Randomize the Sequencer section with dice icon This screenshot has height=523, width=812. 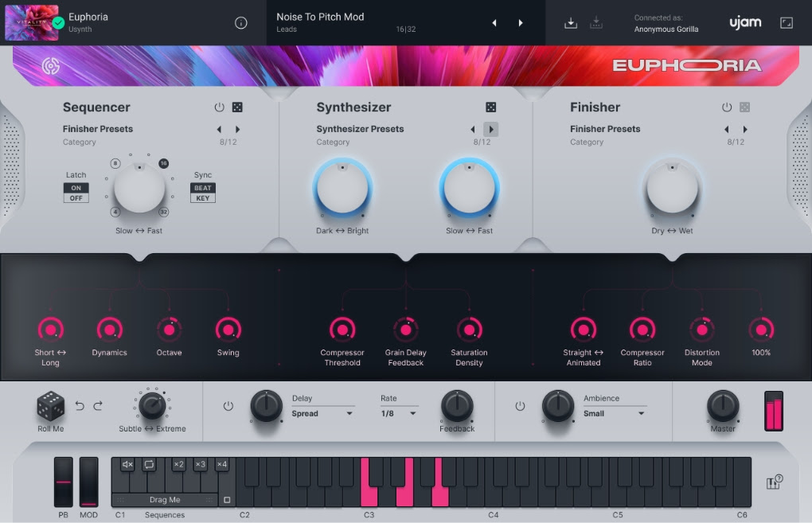[237, 107]
